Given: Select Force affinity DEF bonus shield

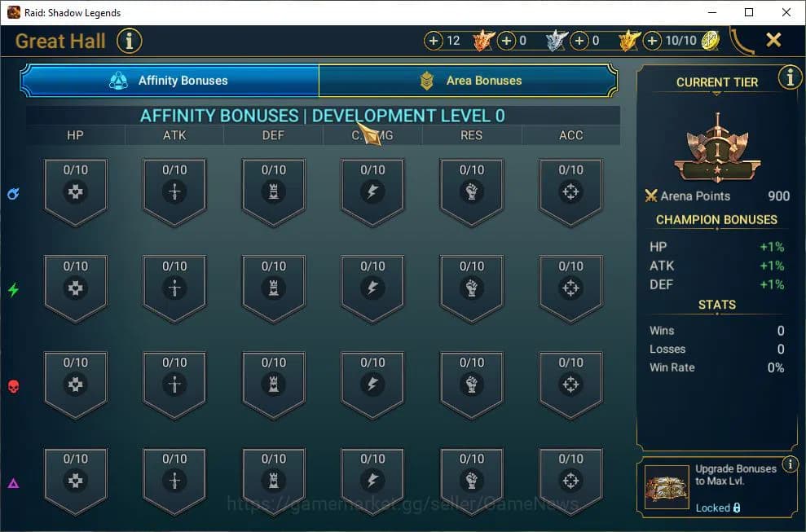Looking at the screenshot, I should pyautogui.click(x=274, y=385).
